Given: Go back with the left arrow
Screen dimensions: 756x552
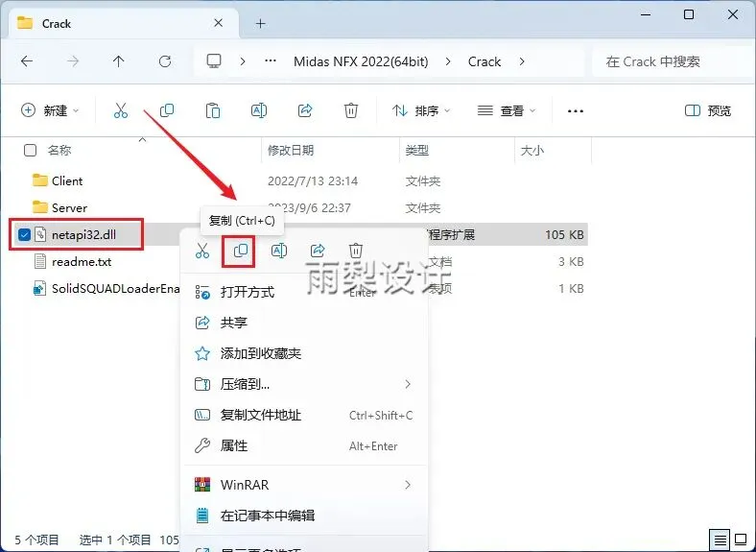Looking at the screenshot, I should tap(27, 61).
